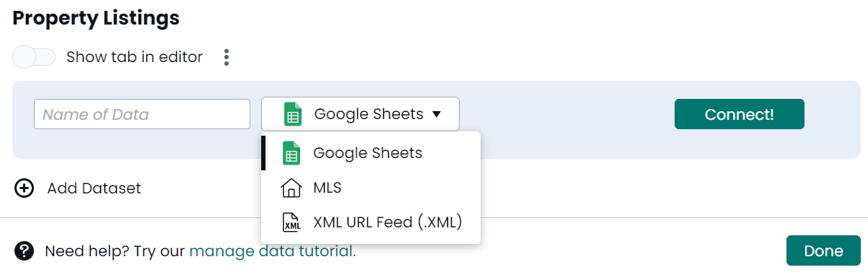Click the green Sheets icon in the list
Viewport: 868px width, 275px height.
(x=291, y=153)
